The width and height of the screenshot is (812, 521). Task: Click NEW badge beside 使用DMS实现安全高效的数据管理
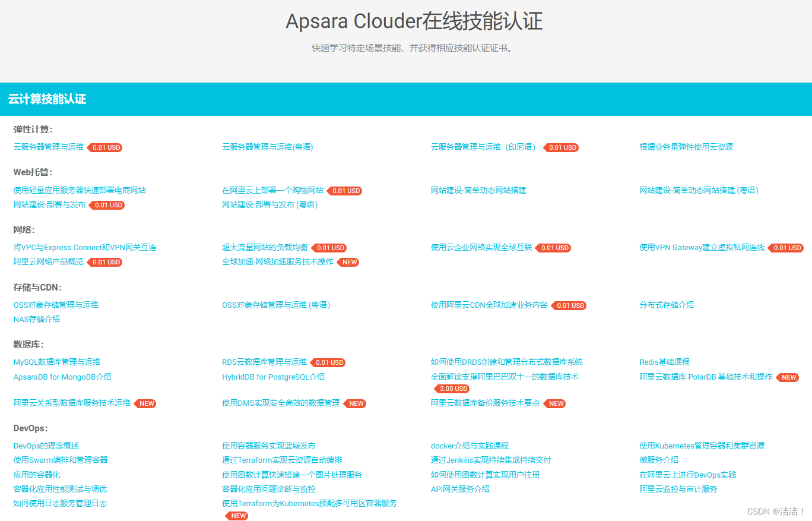pos(355,403)
